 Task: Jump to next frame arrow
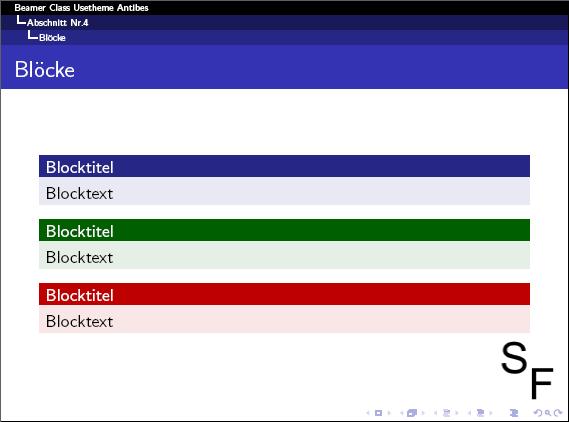point(423,413)
